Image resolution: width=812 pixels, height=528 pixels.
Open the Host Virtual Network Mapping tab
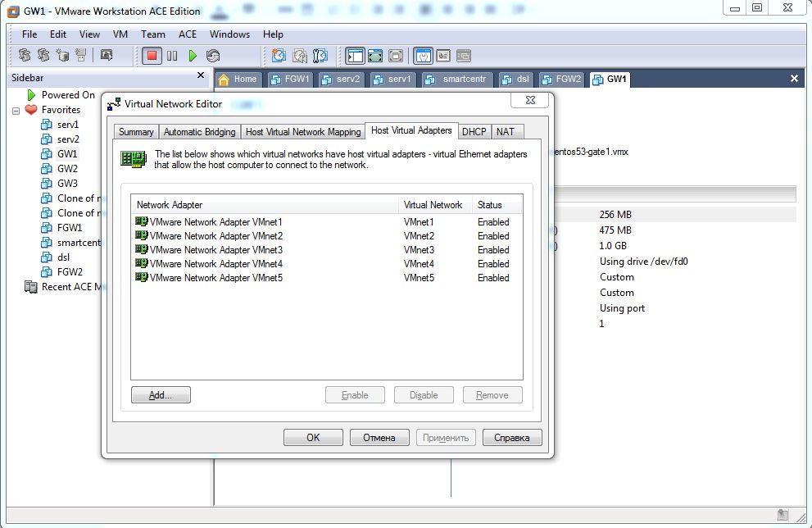point(303,132)
